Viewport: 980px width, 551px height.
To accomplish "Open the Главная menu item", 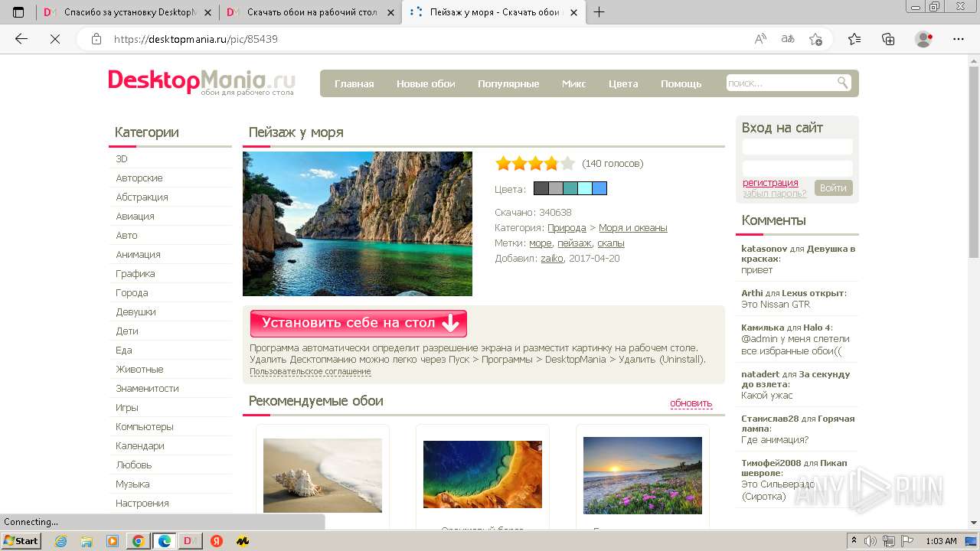I will click(354, 83).
